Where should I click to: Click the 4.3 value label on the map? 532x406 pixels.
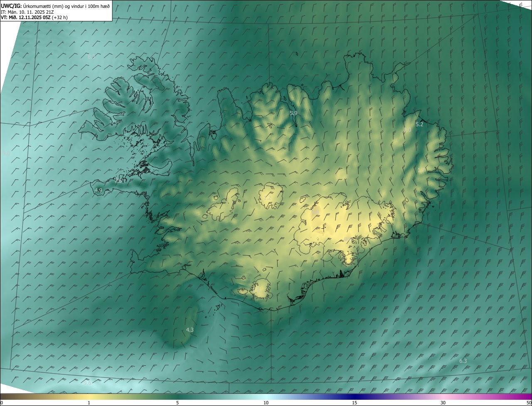click(190, 330)
